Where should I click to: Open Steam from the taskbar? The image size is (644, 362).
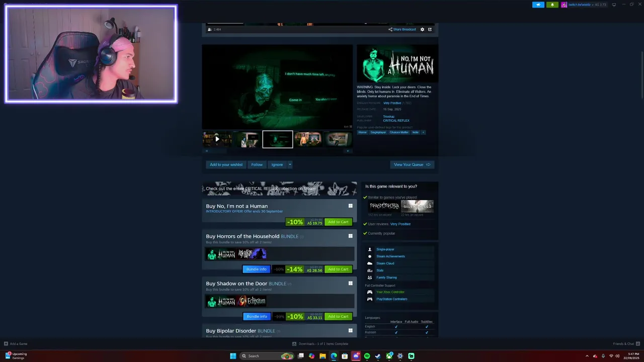378,356
